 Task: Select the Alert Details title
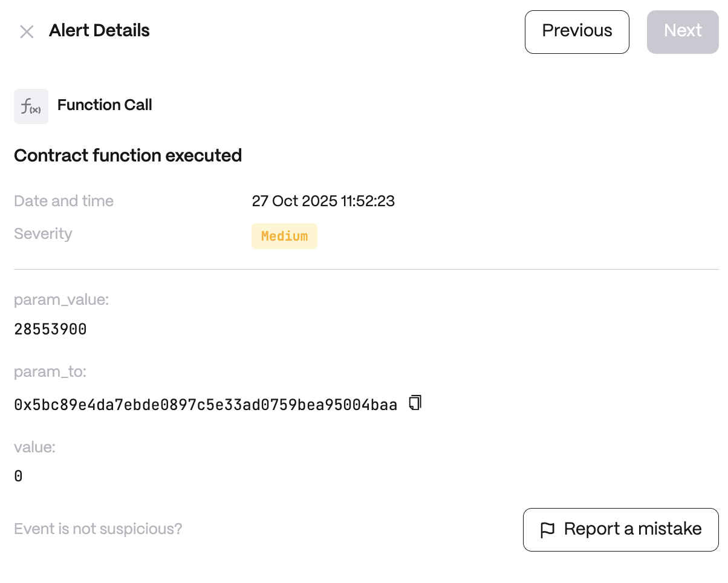pos(99,31)
